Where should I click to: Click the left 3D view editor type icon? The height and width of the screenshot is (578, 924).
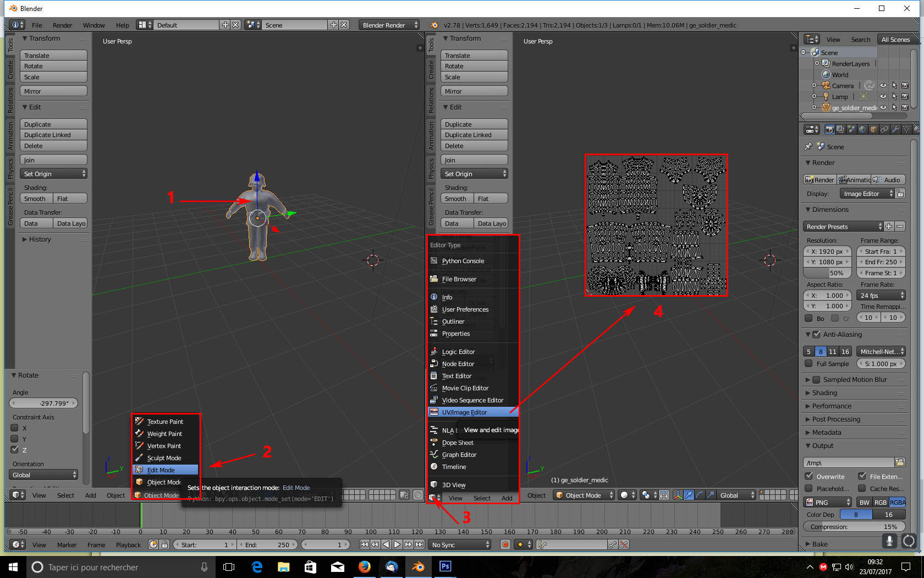[x=18, y=495]
